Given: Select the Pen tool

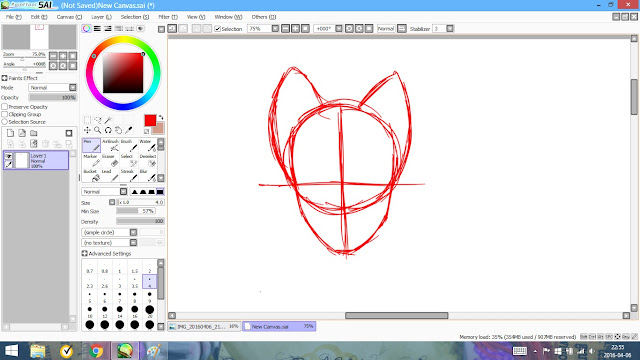Looking at the screenshot, I should (x=91, y=145).
